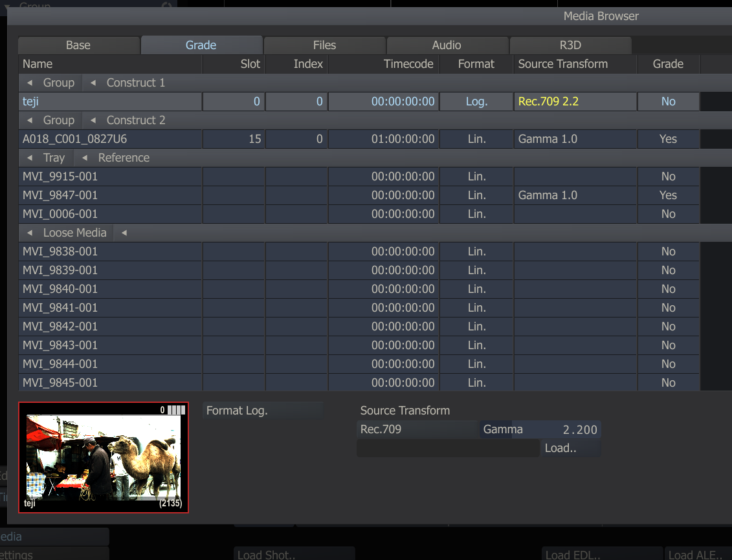Click the Slot 15 cell
The height and width of the screenshot is (560, 732).
234,139
